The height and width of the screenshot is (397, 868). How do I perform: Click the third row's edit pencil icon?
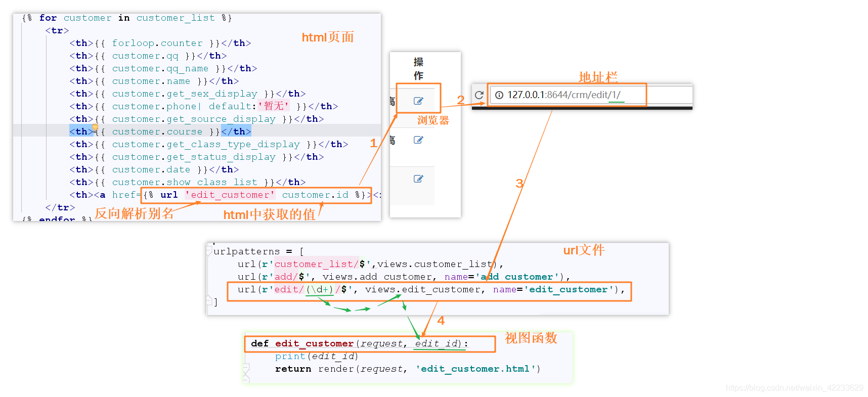pos(418,179)
